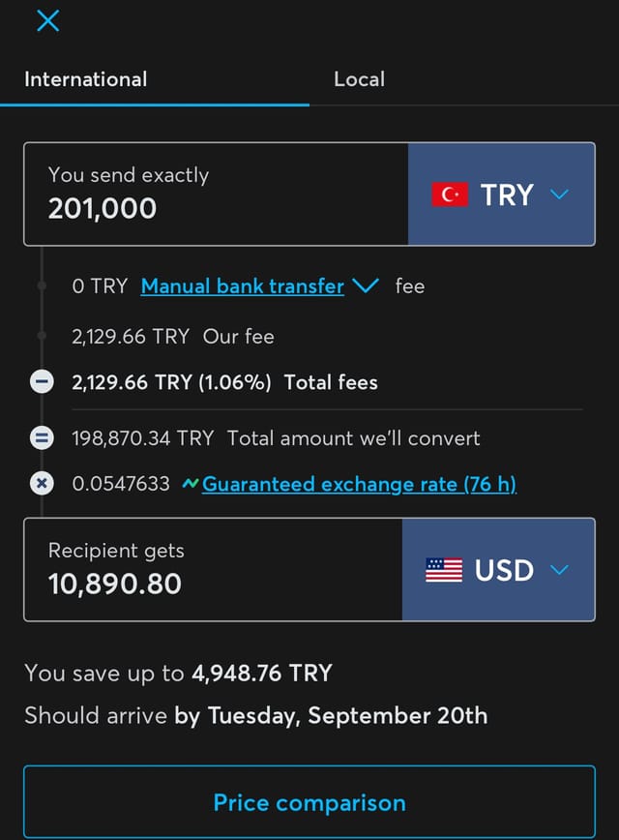Switch to the International tab

[86, 79]
